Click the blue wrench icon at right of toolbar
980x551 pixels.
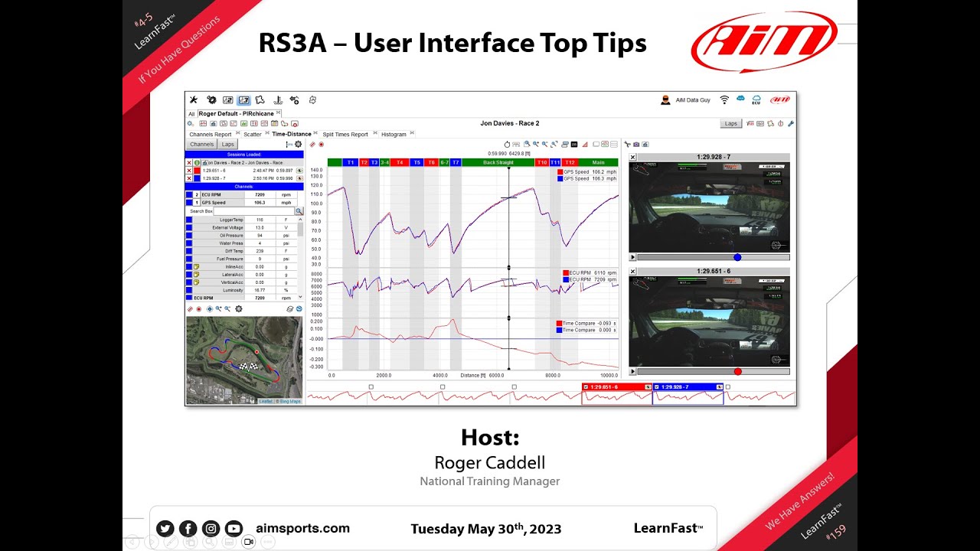pos(791,123)
